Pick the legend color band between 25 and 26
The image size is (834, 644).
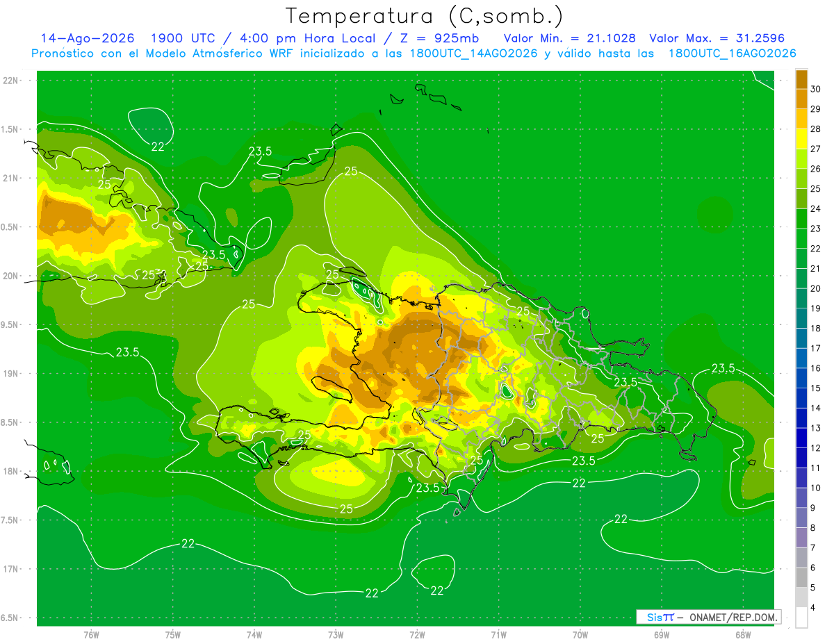coord(801,179)
